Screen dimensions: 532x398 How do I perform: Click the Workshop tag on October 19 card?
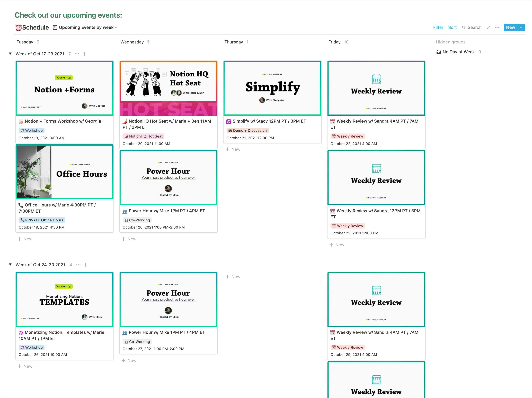coord(32,130)
